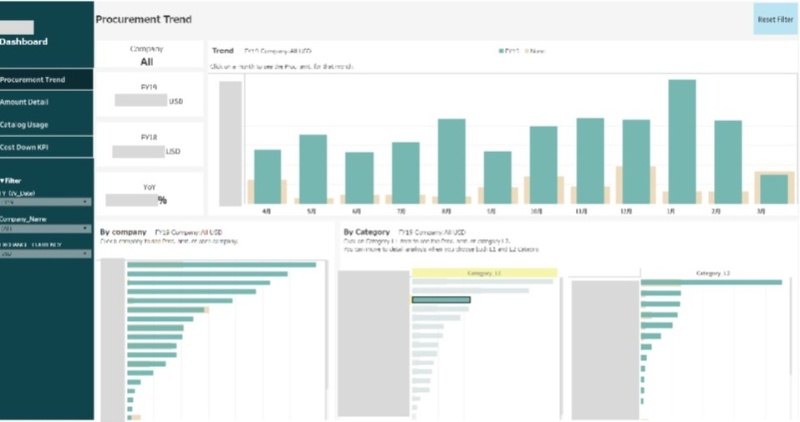Collapse the Filter section triangle
The height and width of the screenshot is (422, 800).
[3, 181]
